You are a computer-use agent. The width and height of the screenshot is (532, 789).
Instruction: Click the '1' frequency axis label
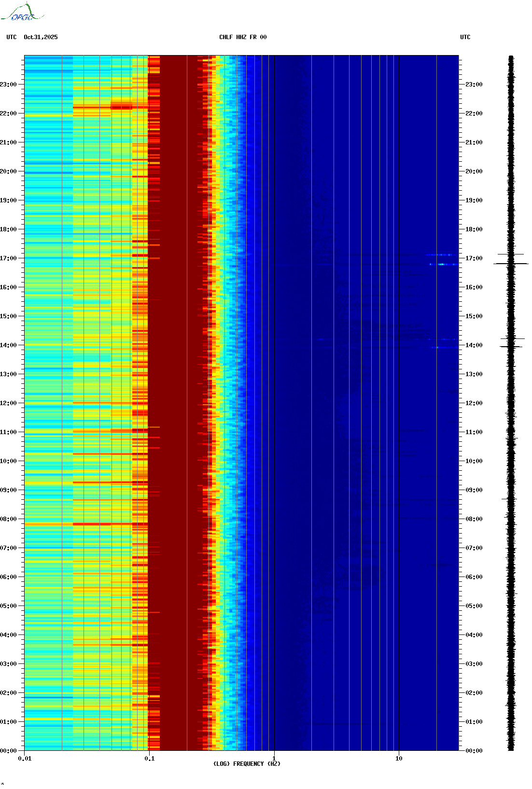(274, 759)
